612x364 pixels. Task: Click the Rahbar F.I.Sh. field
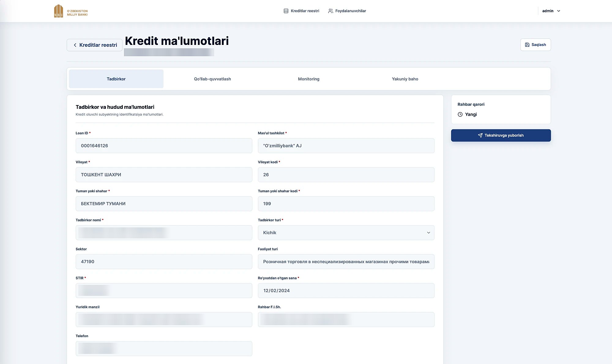(x=346, y=319)
